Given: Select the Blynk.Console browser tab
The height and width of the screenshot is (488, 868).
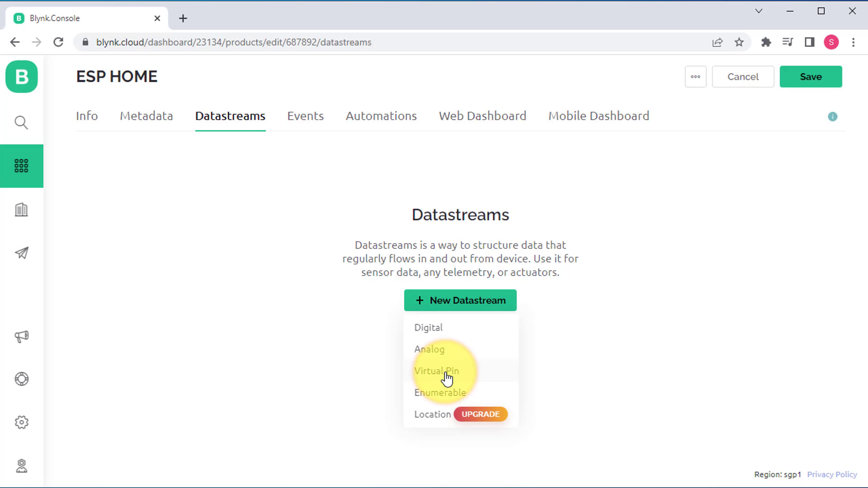Looking at the screenshot, I should point(87,18).
